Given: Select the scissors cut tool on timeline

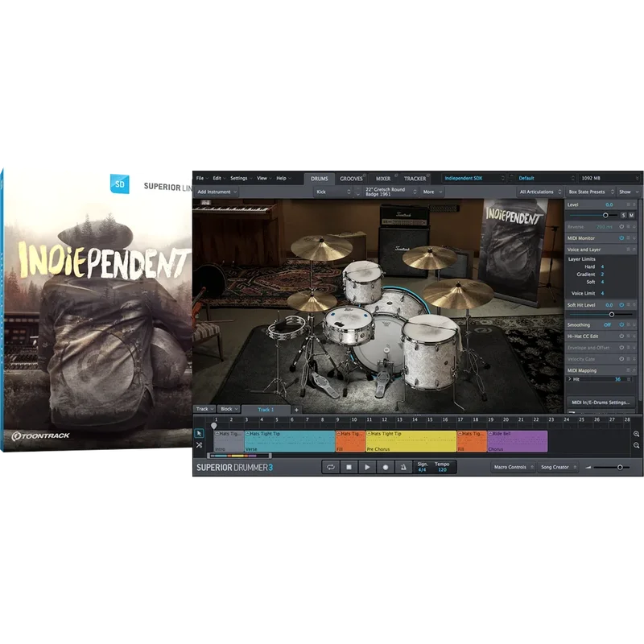Looking at the screenshot, I should click(x=199, y=445).
